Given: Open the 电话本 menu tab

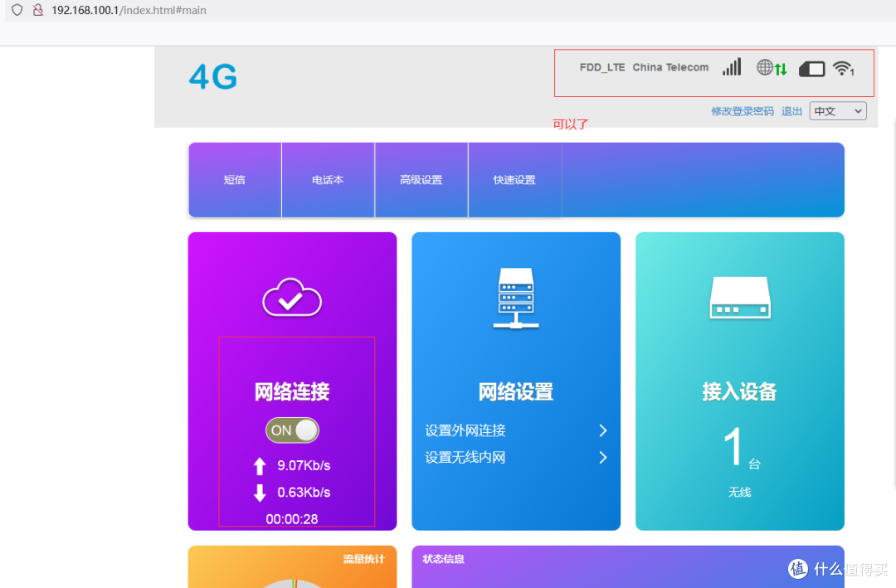Looking at the screenshot, I should coord(328,180).
